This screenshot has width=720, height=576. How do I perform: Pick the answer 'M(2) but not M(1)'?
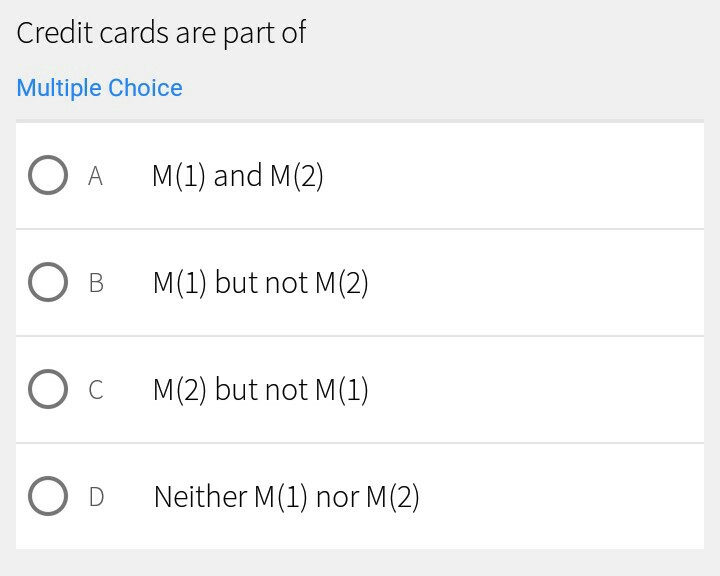coord(260,390)
